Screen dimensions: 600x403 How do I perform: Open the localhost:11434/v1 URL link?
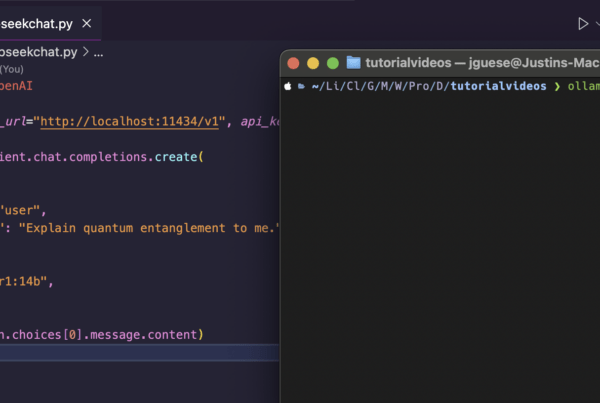coord(129,121)
